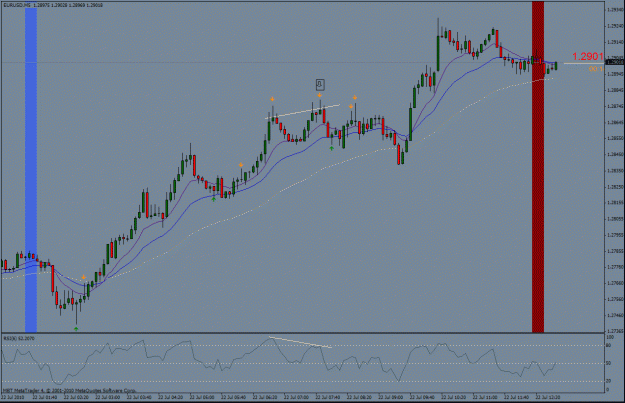
Task: Click the green up arrow under the 07:40 pullback
Action: pos(332,148)
